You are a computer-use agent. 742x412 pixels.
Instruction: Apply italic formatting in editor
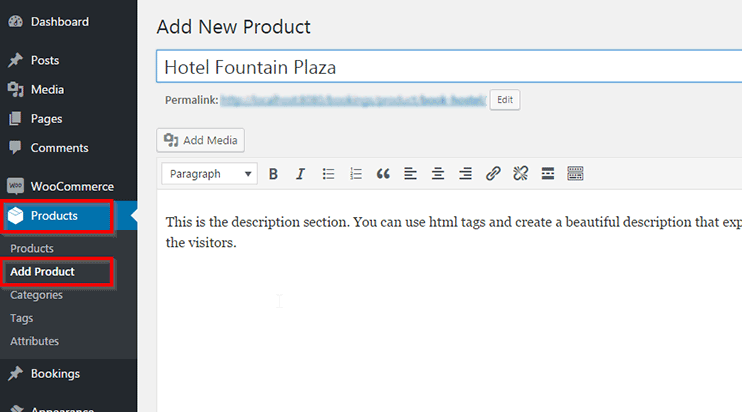pos(300,174)
